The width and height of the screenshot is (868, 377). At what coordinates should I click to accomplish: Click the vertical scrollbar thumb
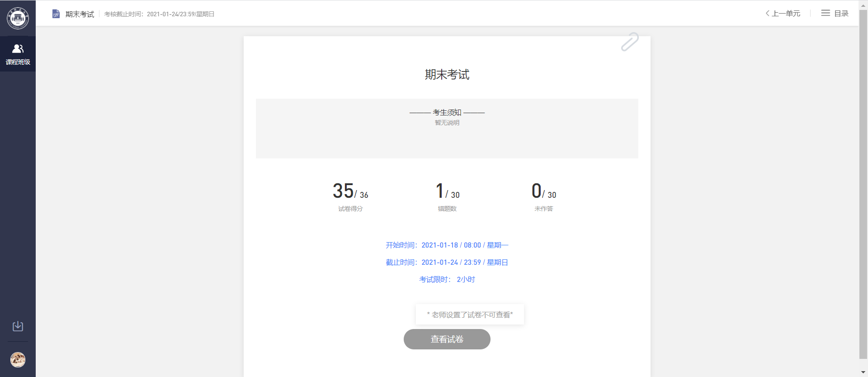tap(863, 183)
